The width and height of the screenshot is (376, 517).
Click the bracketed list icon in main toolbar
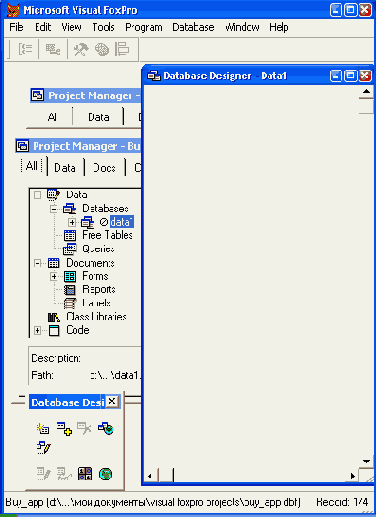point(25,50)
